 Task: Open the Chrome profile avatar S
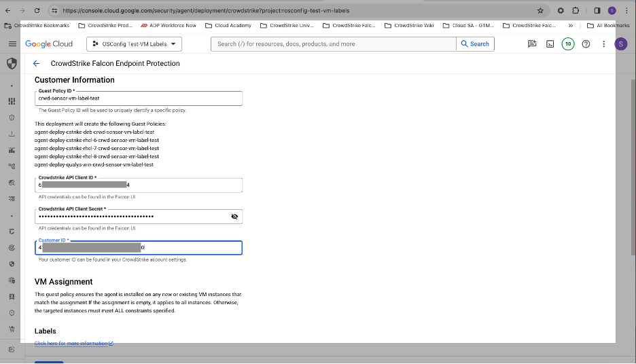pyautogui.click(x=612, y=11)
